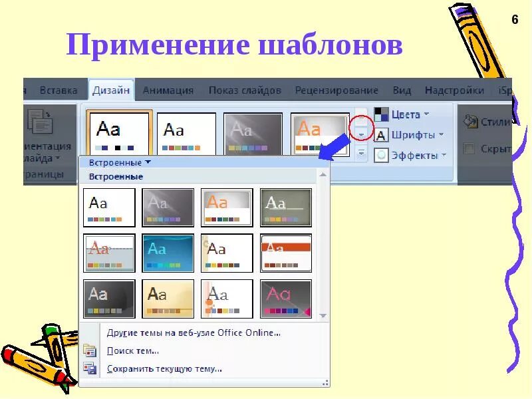Image resolution: width=532 pixels, height=399 pixels.
Task: Select the dark charcoal Aa theme
Action: click(109, 299)
